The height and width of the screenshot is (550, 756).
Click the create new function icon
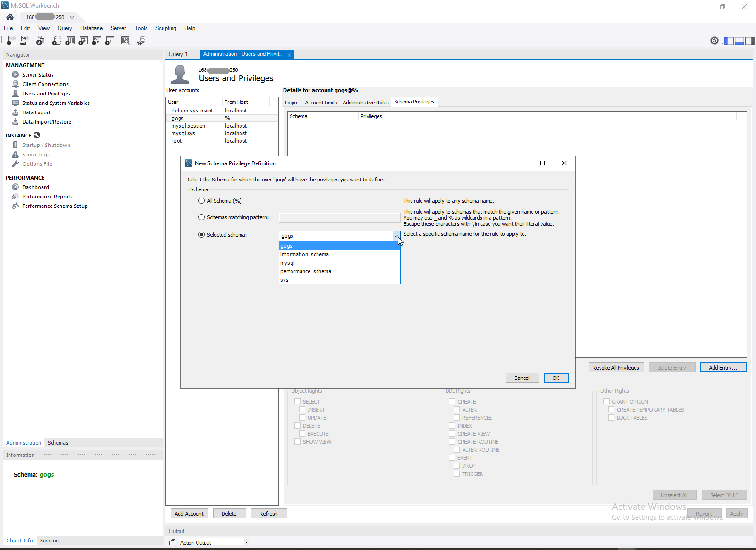point(110,41)
